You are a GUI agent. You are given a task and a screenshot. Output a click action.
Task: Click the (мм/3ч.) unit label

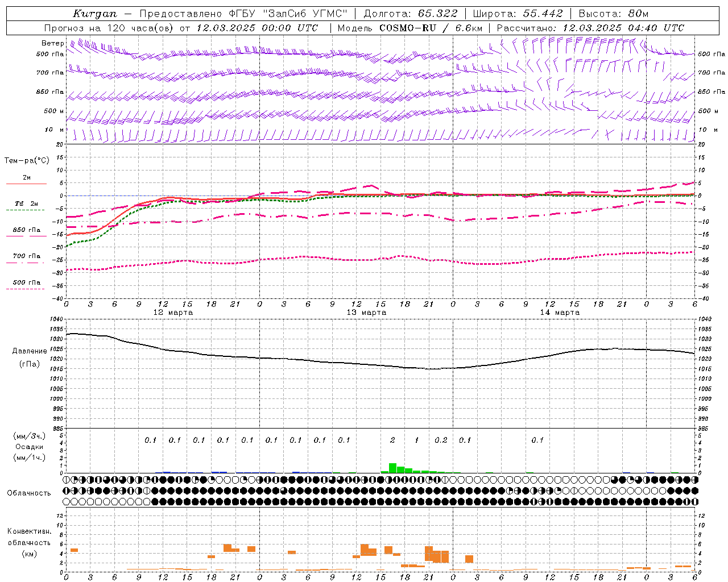29,436
